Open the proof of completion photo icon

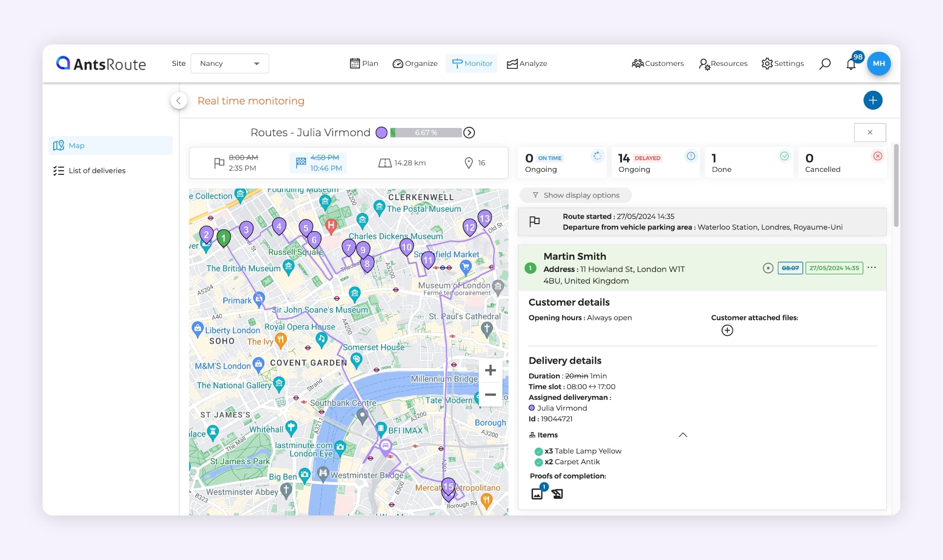[x=537, y=494]
